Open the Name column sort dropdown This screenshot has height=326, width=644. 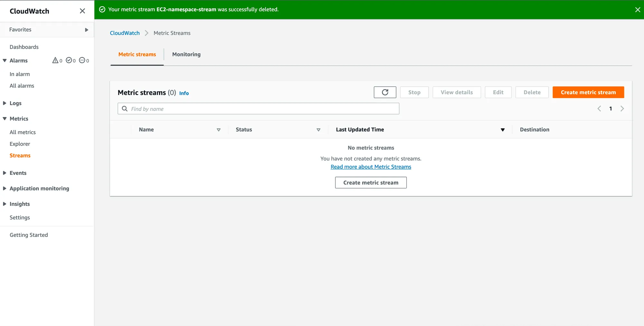[x=219, y=130]
